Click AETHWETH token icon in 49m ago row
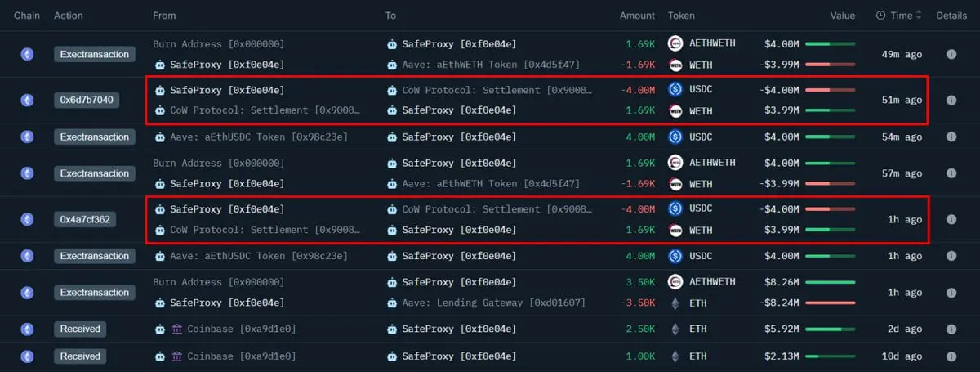The width and height of the screenshot is (980, 372). [x=675, y=43]
